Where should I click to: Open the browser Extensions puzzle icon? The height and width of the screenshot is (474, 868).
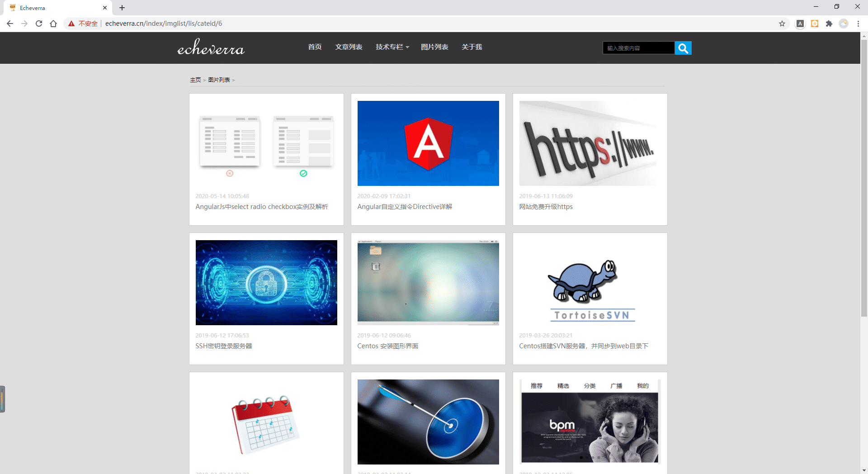click(x=829, y=24)
